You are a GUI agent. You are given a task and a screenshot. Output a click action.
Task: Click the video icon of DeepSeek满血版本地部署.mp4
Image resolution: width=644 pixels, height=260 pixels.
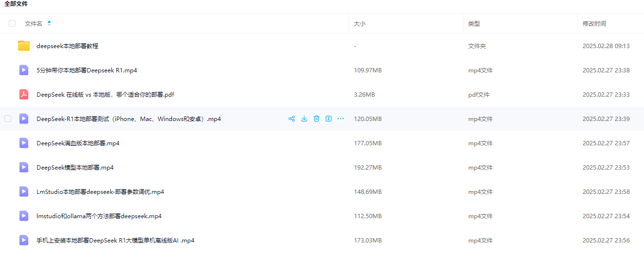pos(24,143)
